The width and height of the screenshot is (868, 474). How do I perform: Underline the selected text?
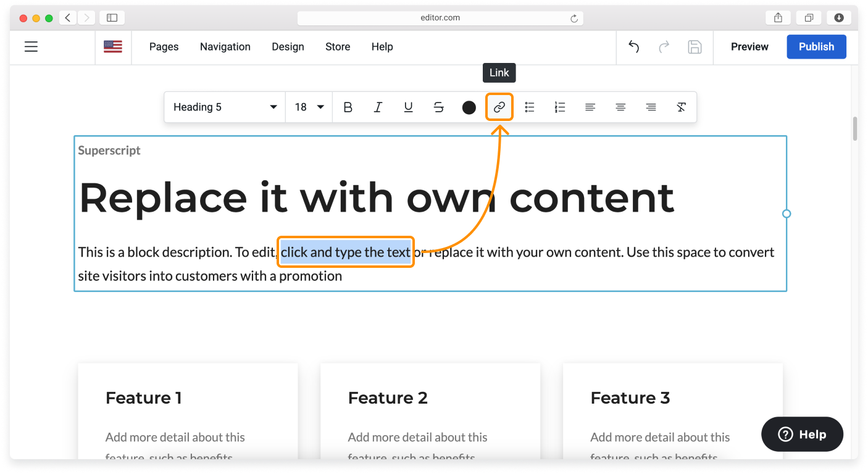[408, 107]
